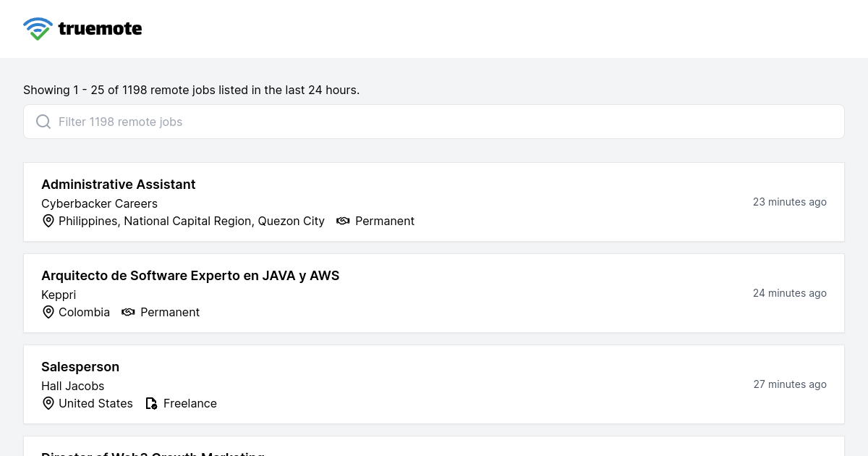The width and height of the screenshot is (868, 456).
Task: Click the 27 minutes ago timestamp
Action: click(789, 384)
